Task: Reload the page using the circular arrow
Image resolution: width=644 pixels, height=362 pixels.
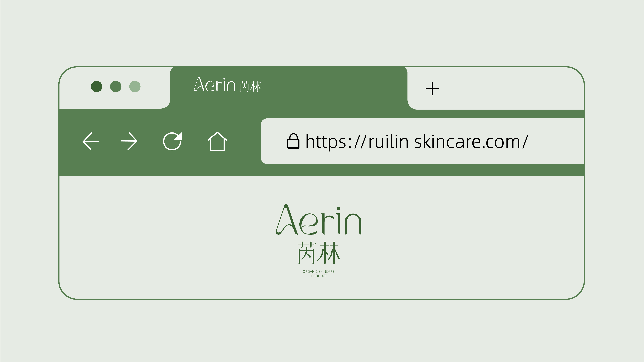Action: pyautogui.click(x=173, y=141)
